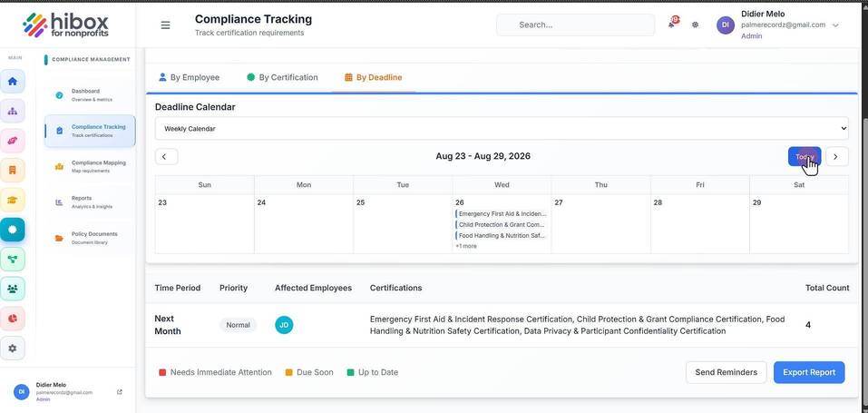Open the header settings gear icon
Viewport: 868px width, 413px height.
click(x=696, y=25)
